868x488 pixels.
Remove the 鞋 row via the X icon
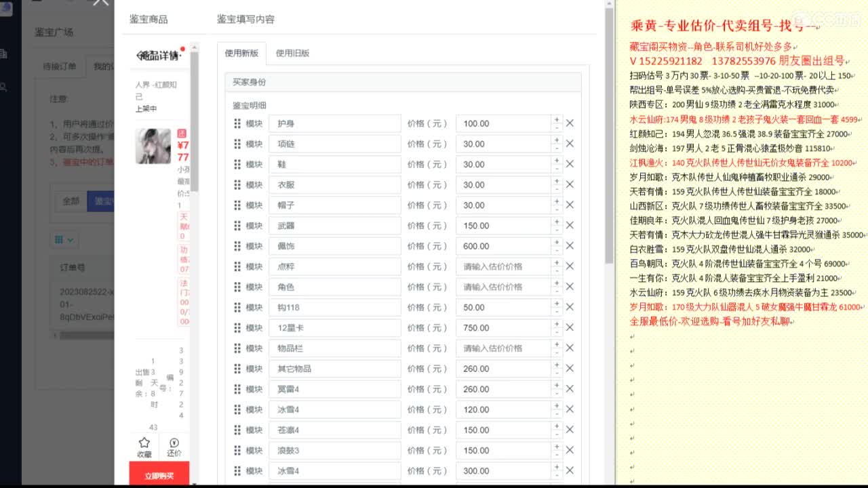570,164
